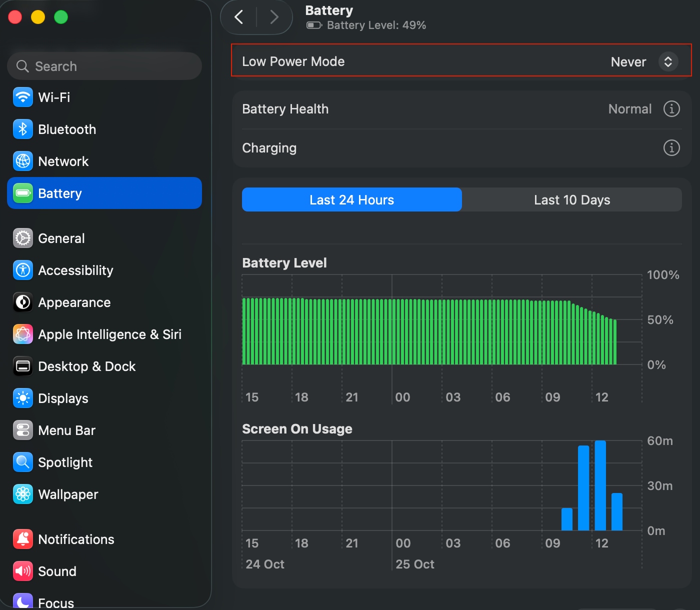
Task: Select the Desktop & Dock icon
Action: coord(23,366)
